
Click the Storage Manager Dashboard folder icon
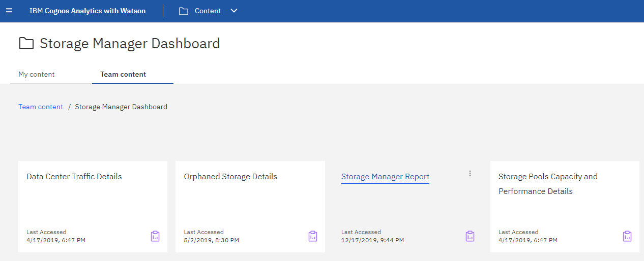26,43
